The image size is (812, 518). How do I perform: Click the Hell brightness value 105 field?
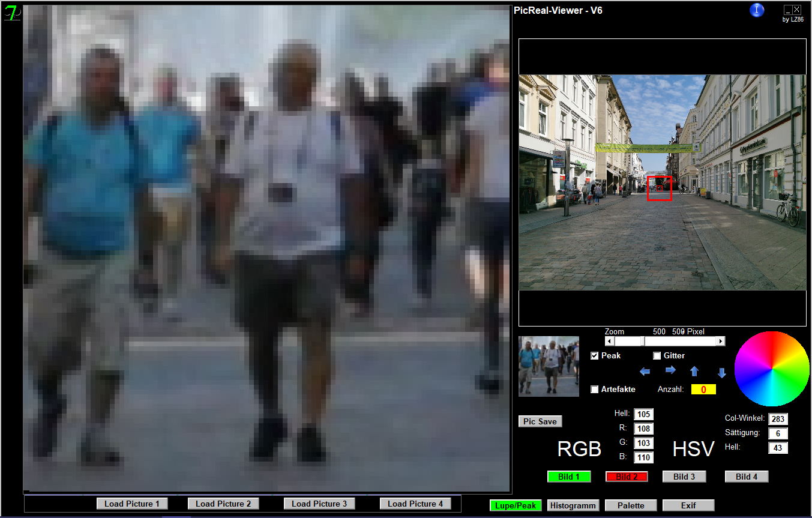pyautogui.click(x=644, y=414)
